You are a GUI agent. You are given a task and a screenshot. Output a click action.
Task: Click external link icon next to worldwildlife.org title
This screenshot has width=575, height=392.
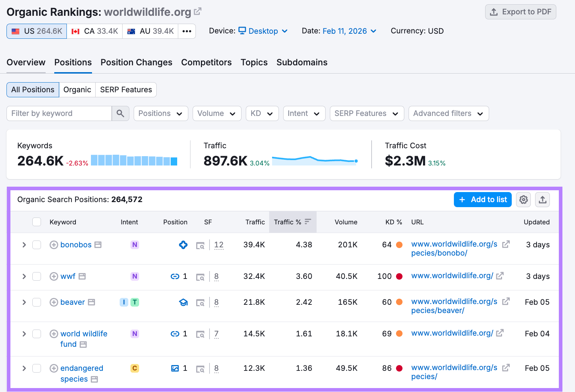[198, 11]
